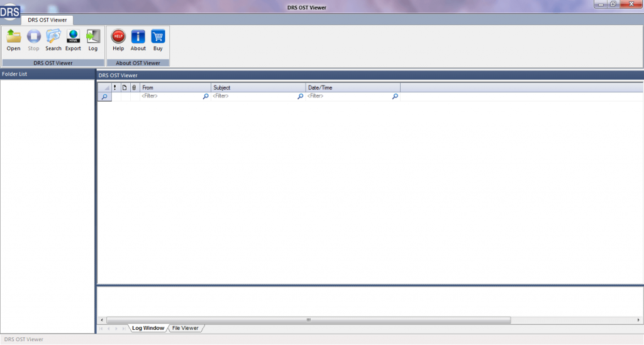Click the DRS OST Viewer ribbon group label
This screenshot has height=345, width=644.
(53, 63)
